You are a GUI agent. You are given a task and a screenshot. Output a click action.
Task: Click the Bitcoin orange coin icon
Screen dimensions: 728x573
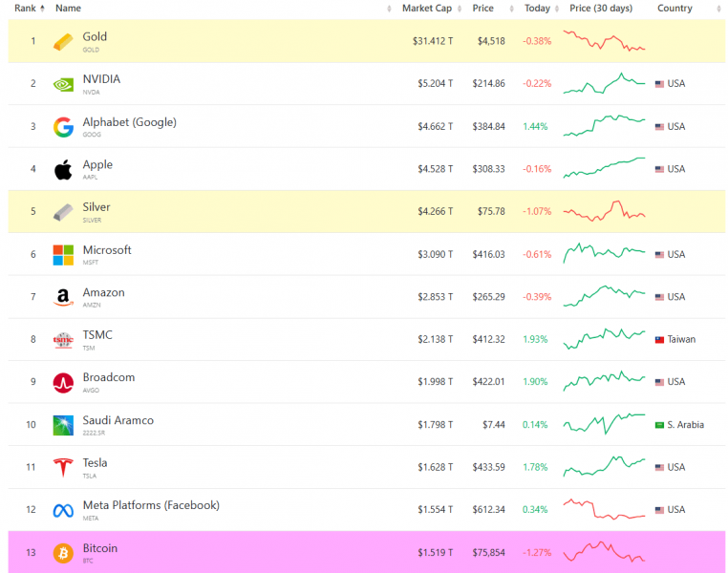click(63, 553)
